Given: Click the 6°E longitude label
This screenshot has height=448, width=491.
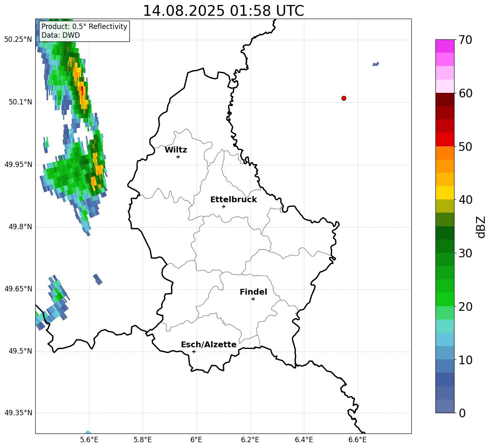Looking at the screenshot, I should [x=196, y=440].
